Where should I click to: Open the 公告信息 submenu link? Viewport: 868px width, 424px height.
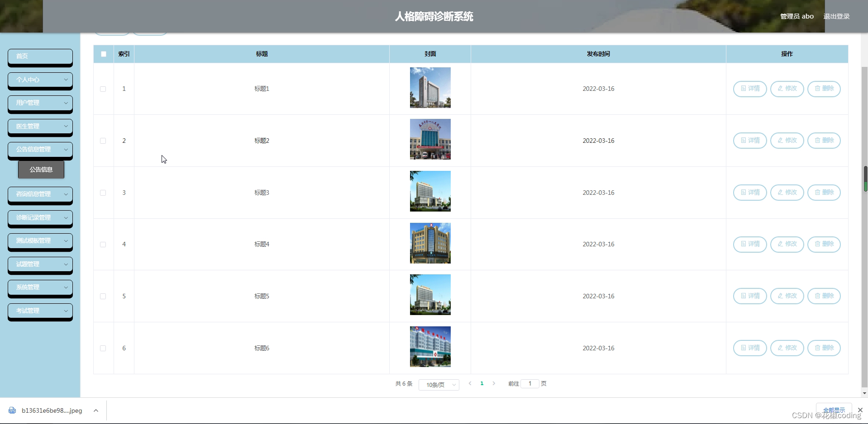tap(41, 169)
